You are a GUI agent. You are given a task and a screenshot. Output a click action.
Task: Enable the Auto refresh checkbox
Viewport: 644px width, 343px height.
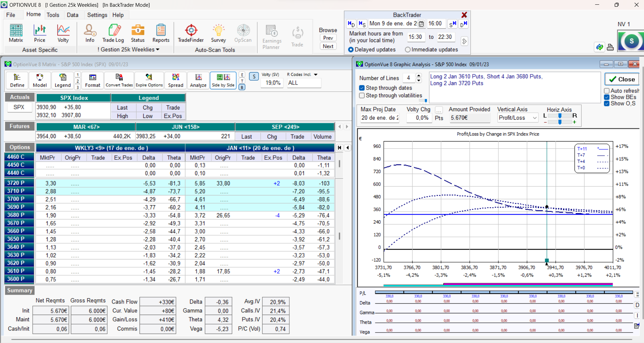point(607,91)
